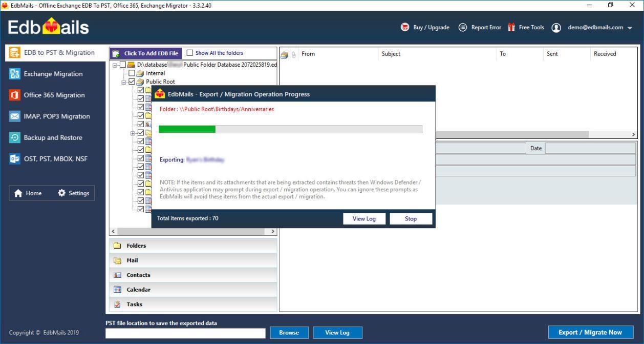
Task: Uncheck the Public Root checkbox
Action: pos(132,82)
